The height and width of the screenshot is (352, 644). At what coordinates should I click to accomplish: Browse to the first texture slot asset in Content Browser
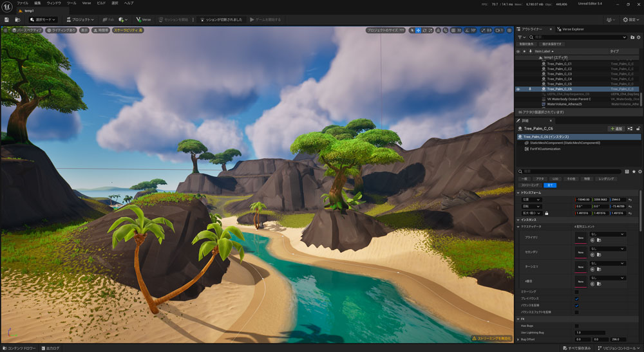[599, 241]
